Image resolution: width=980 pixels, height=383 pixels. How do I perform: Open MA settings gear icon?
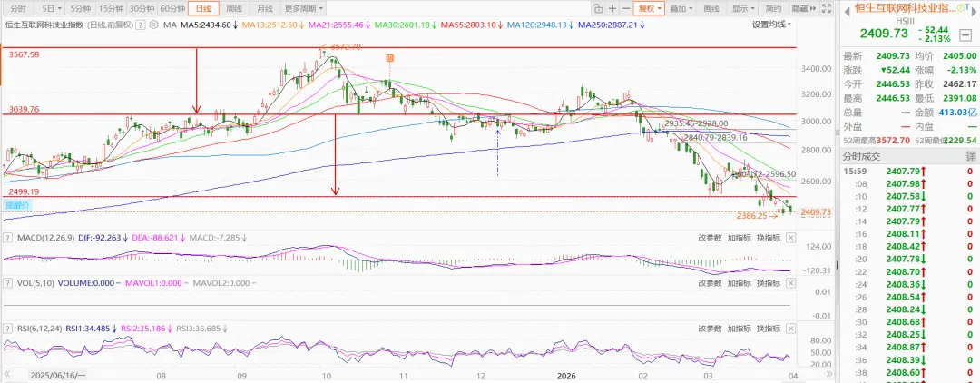point(152,25)
